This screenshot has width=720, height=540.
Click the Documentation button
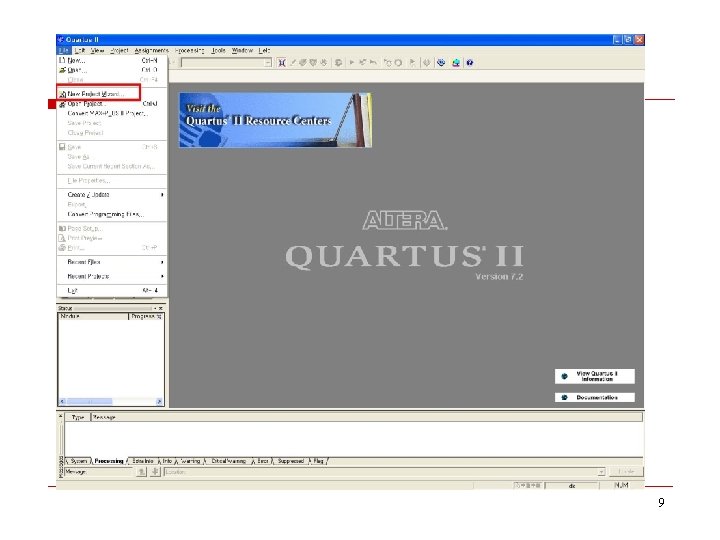595,397
